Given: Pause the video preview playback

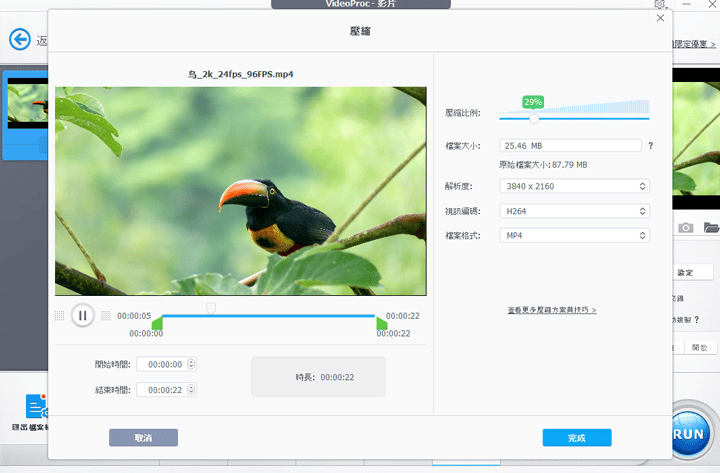Looking at the screenshot, I should [x=83, y=315].
